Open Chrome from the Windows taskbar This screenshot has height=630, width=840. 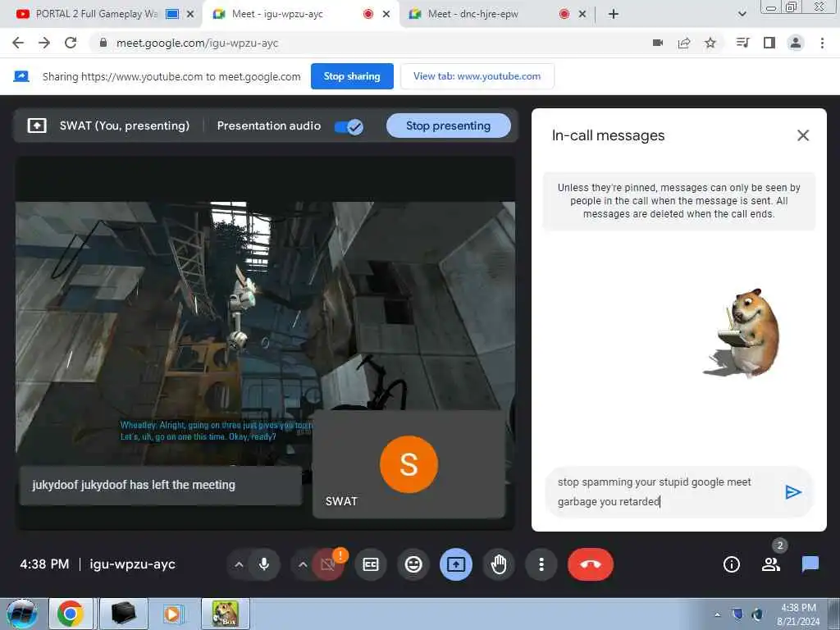click(71, 614)
